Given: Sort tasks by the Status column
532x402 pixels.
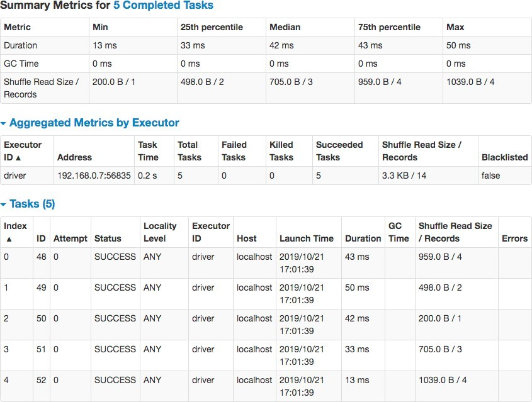Looking at the screenshot, I should pos(108,238).
